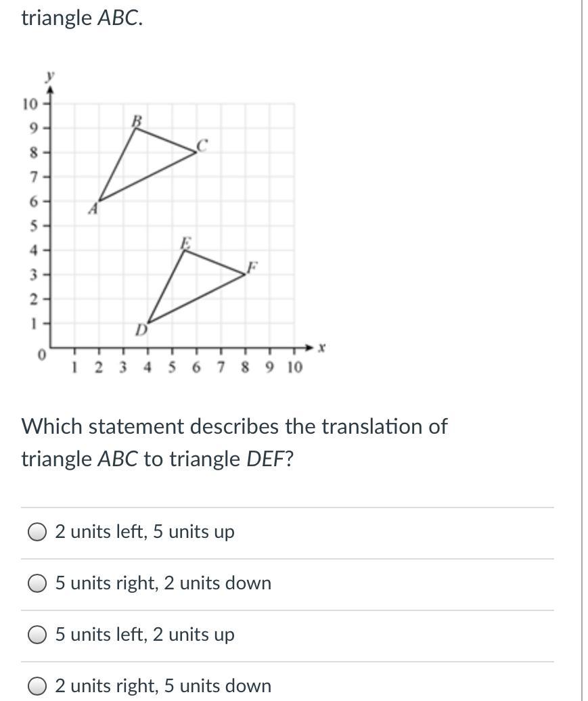Click vertex D label of the lower triangle
This screenshot has width=588, height=701.
pos(141,330)
